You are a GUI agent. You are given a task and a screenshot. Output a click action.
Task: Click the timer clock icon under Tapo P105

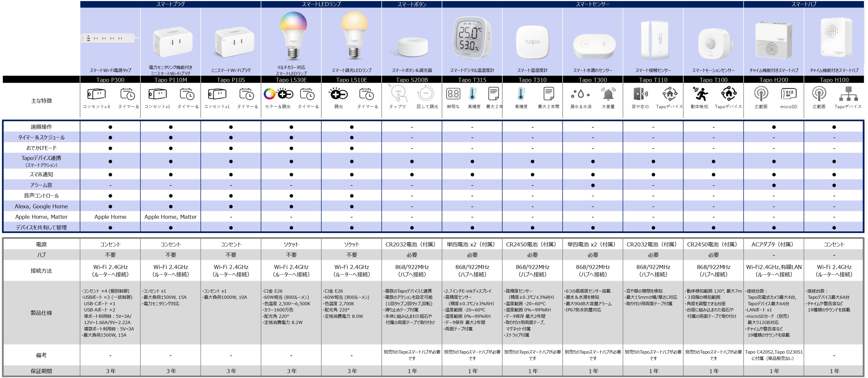[247, 94]
